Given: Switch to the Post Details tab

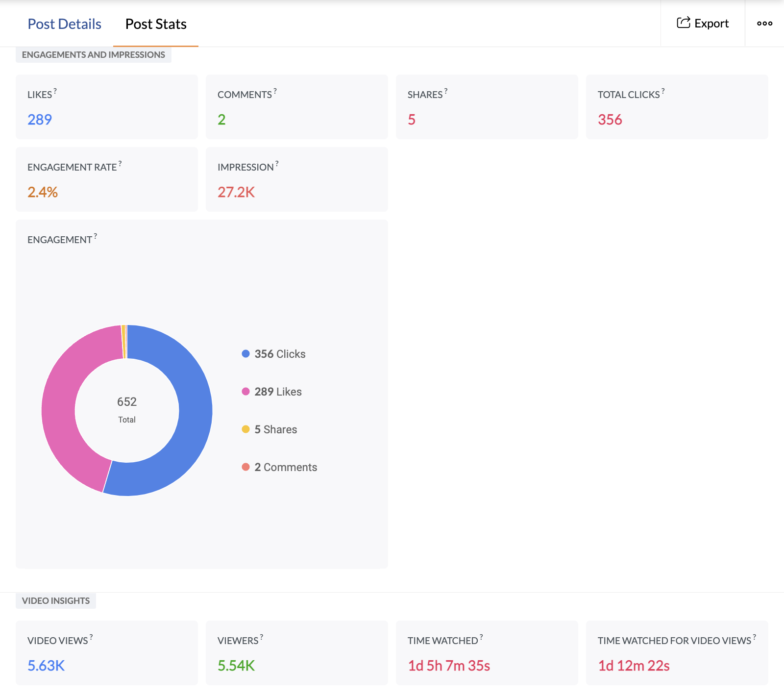Looking at the screenshot, I should [x=64, y=24].
